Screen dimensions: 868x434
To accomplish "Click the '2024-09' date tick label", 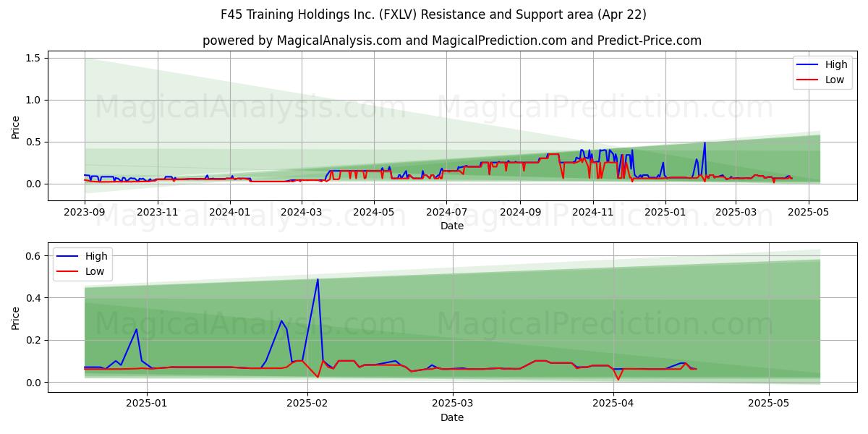I will coord(520,212).
